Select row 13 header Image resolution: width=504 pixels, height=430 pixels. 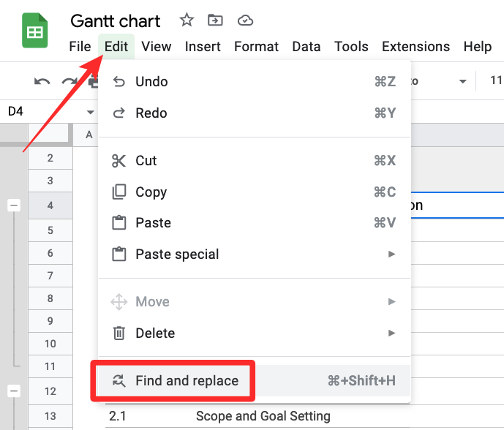click(50, 416)
